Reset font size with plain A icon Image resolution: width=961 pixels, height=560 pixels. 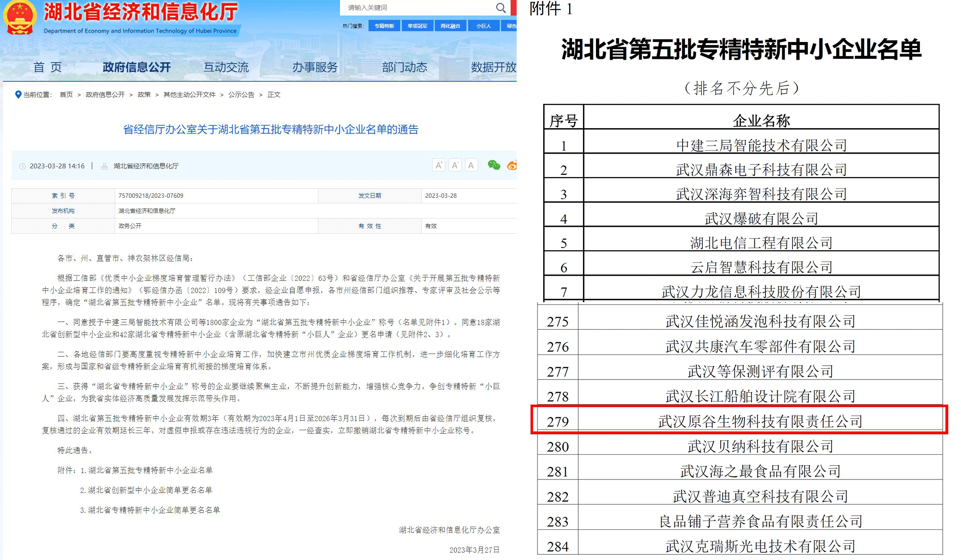coord(471,165)
